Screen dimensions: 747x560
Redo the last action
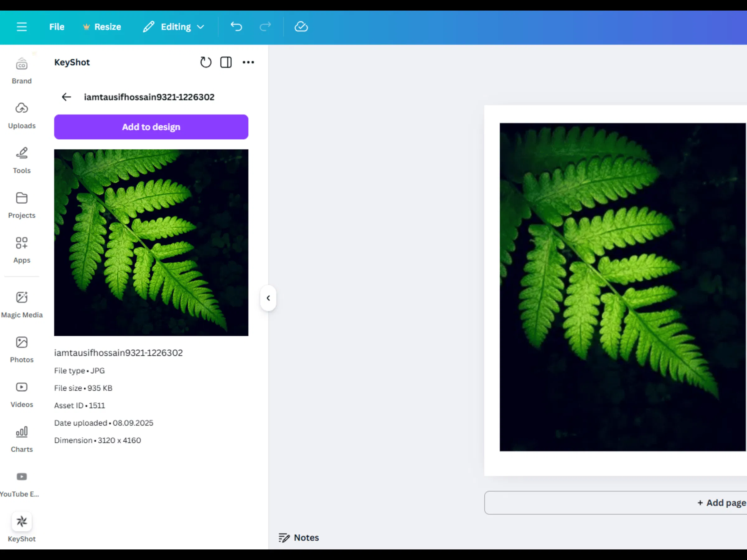[x=265, y=26]
